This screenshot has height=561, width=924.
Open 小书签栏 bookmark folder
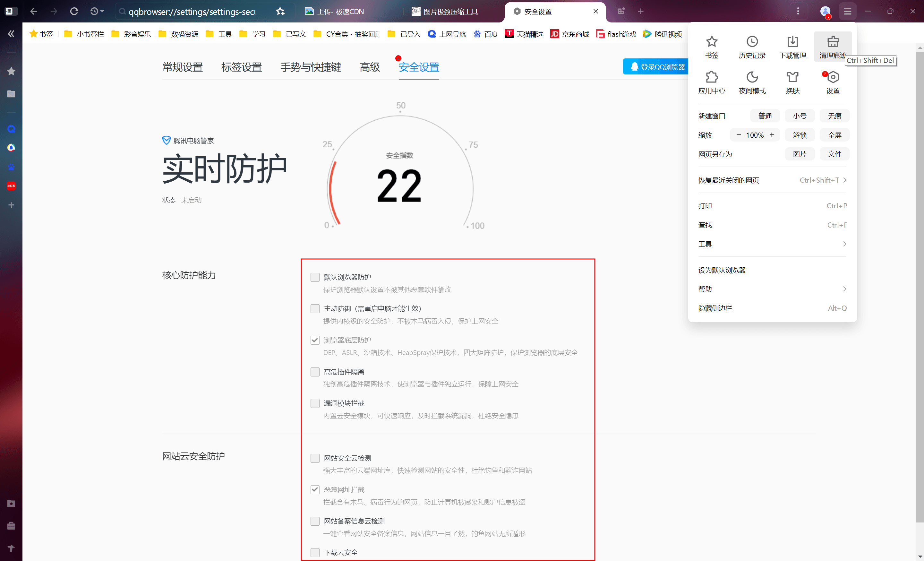pyautogui.click(x=84, y=34)
